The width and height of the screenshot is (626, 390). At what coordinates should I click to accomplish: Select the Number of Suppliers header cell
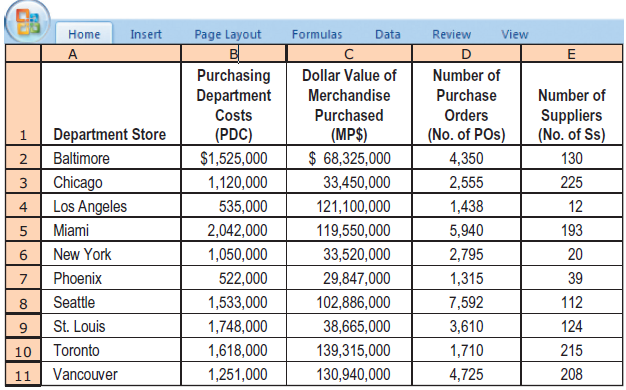tap(572, 103)
